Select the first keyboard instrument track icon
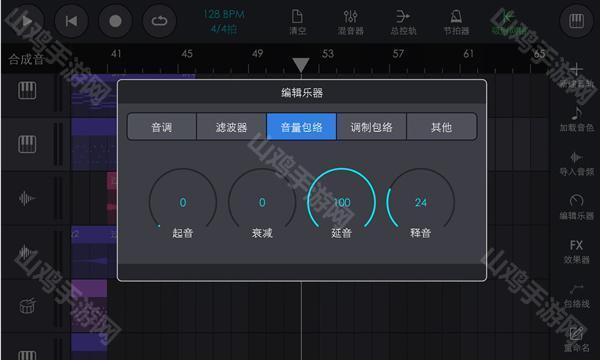600x360 pixels. click(x=27, y=91)
